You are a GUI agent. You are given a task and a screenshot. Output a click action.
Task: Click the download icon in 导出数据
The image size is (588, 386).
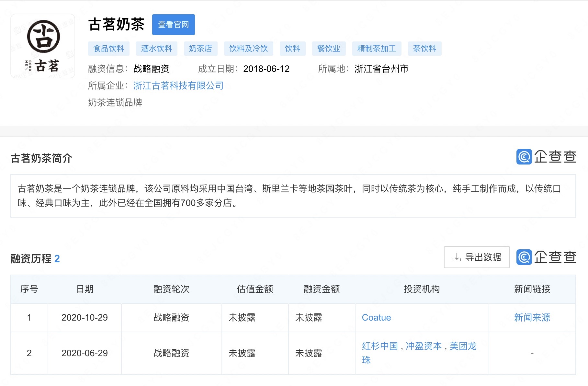pos(457,257)
